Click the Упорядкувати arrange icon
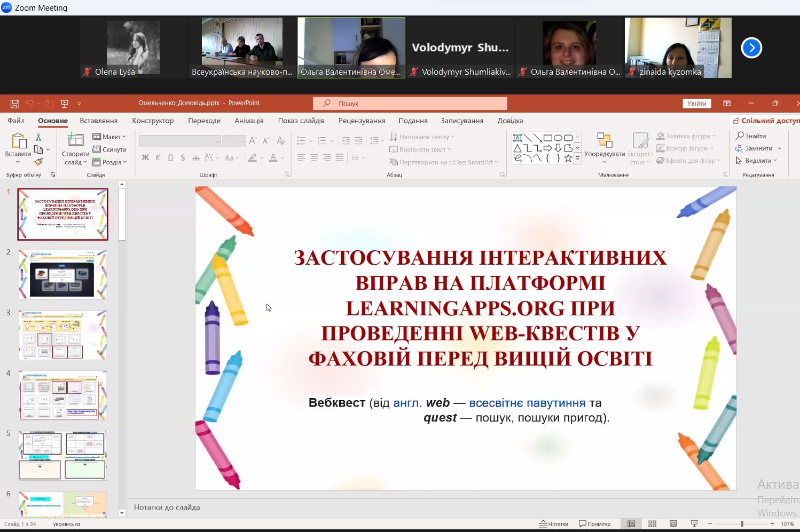The width and height of the screenshot is (800, 532). (605, 147)
